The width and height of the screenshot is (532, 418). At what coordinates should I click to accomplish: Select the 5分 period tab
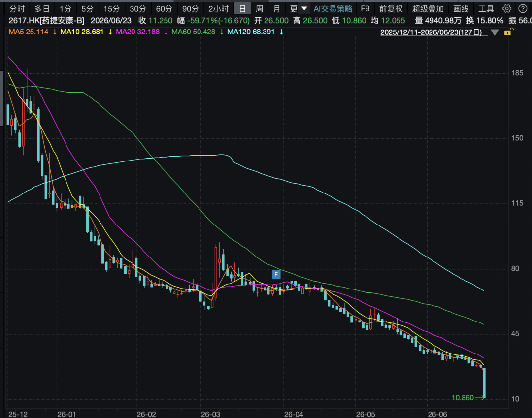(87, 9)
